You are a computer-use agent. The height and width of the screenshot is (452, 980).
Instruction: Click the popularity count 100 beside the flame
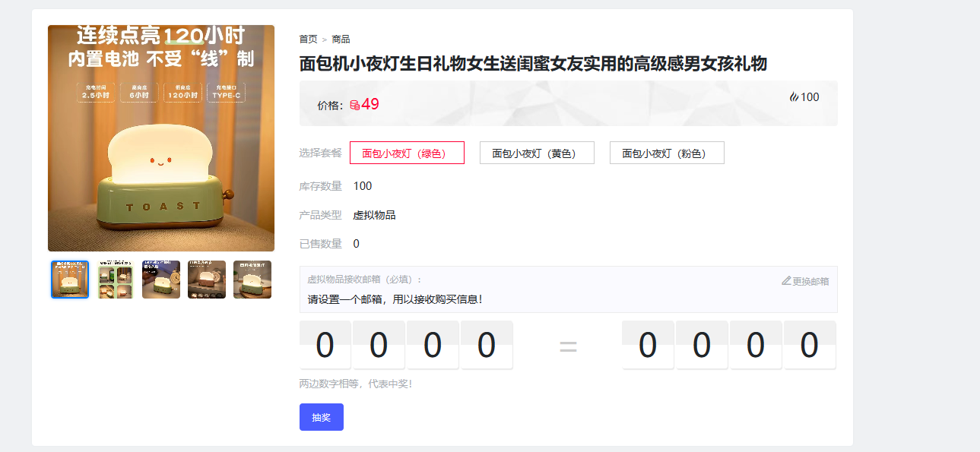point(810,97)
